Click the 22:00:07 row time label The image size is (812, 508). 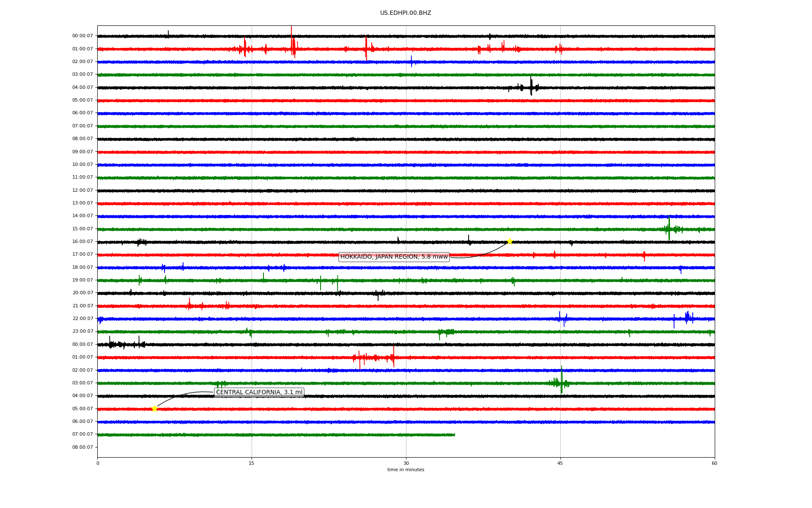[82, 319]
